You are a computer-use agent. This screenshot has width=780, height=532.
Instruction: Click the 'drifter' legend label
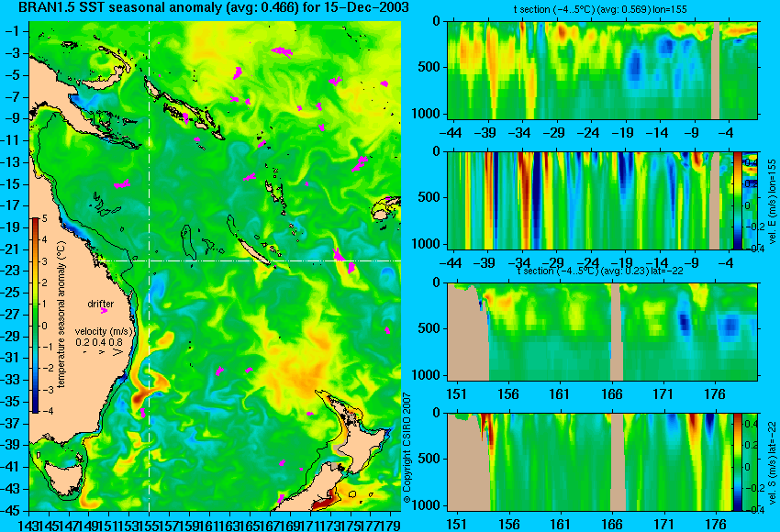[x=101, y=304]
